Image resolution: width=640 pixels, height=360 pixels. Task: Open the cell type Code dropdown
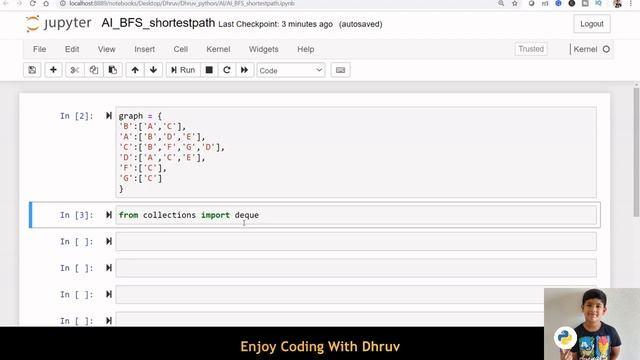click(x=291, y=70)
